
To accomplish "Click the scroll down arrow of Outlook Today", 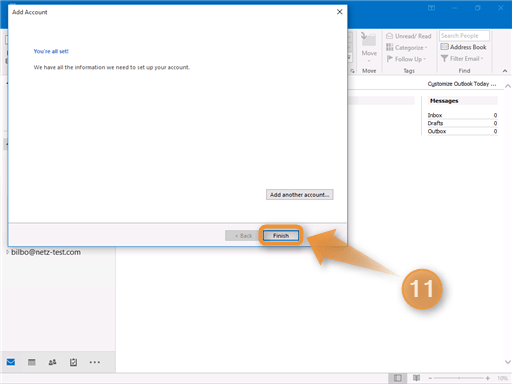I will (x=508, y=362).
